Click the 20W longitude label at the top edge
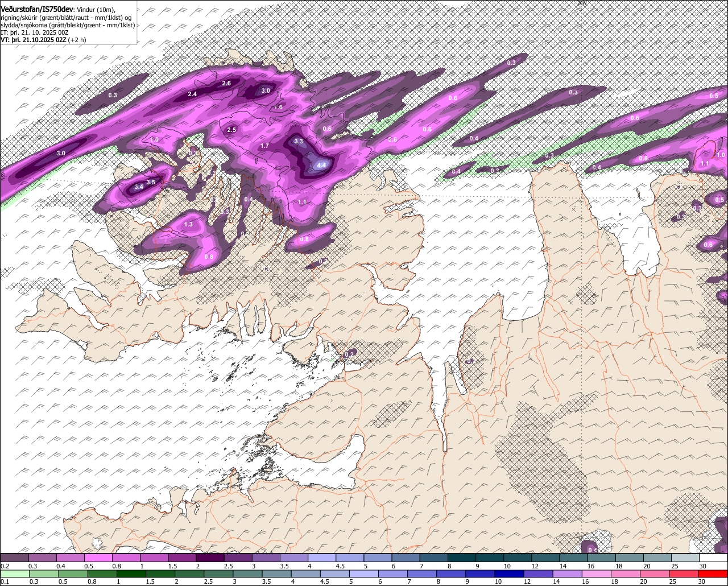 tap(581, 3)
